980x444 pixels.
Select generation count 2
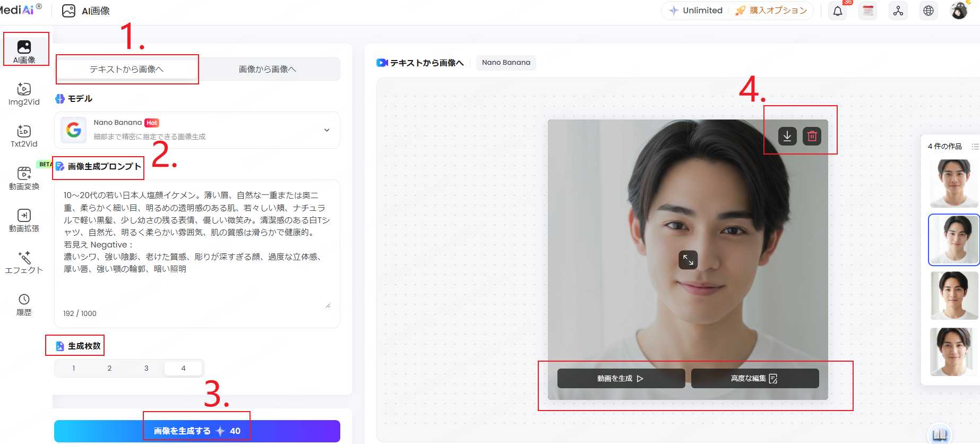[109, 368]
